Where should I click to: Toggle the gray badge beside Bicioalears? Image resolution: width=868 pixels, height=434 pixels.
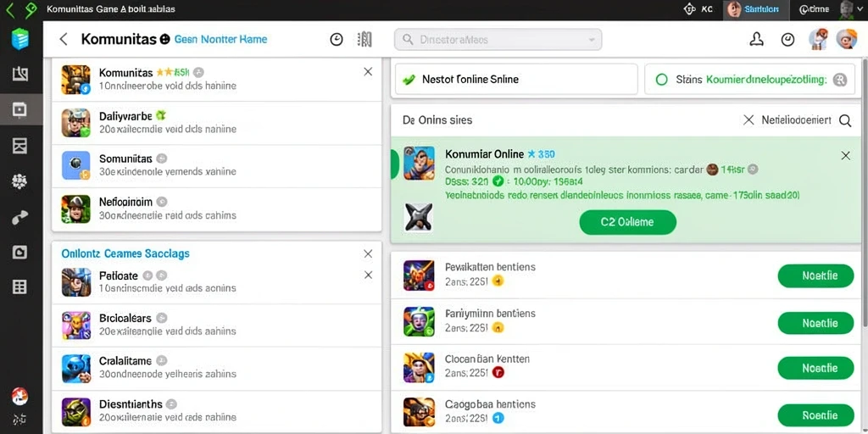point(162,318)
